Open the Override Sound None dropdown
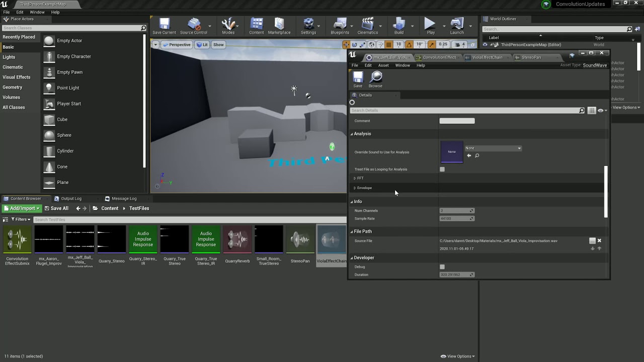The image size is (644, 362). (x=493, y=148)
